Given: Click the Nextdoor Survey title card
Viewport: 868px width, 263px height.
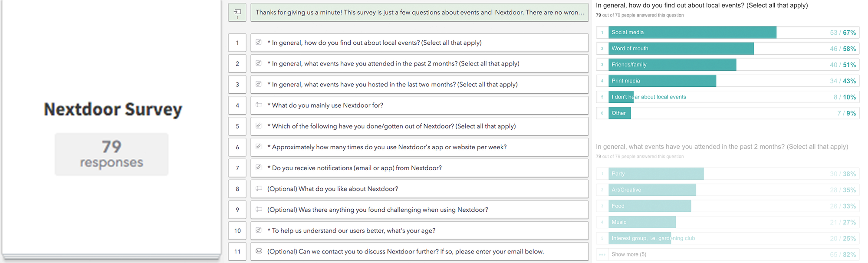Looking at the screenshot, I should pos(112,109).
